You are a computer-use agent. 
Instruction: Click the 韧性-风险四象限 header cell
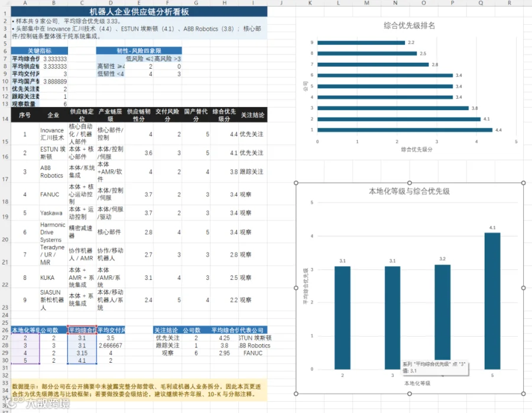[x=139, y=51]
